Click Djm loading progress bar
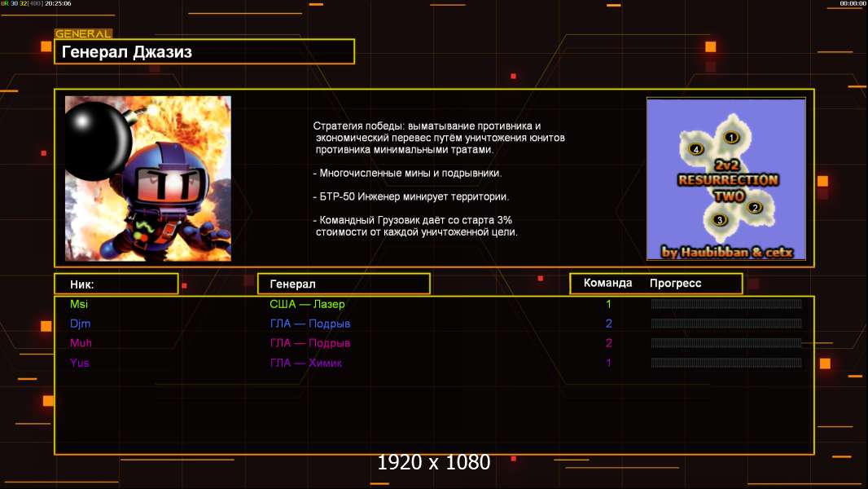The image size is (868, 489). click(x=726, y=324)
